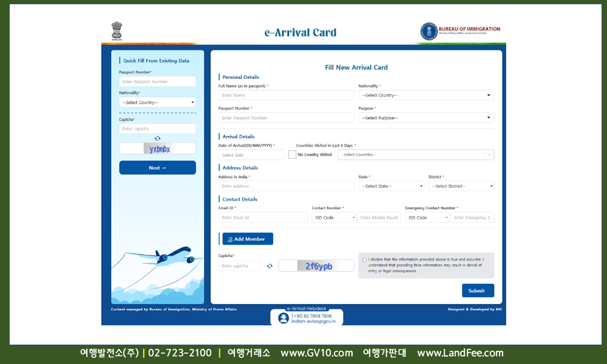Refresh the main form captcha image
This screenshot has width=607, height=364.
tap(270, 266)
